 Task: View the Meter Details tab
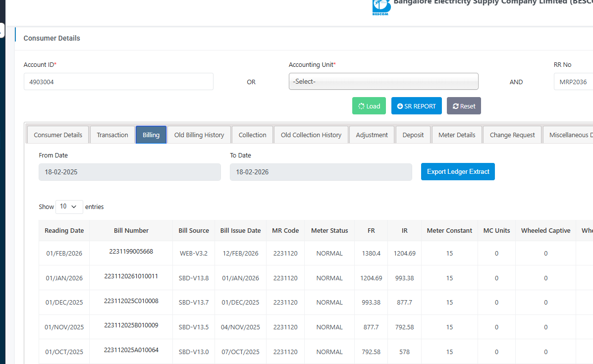coord(457,135)
